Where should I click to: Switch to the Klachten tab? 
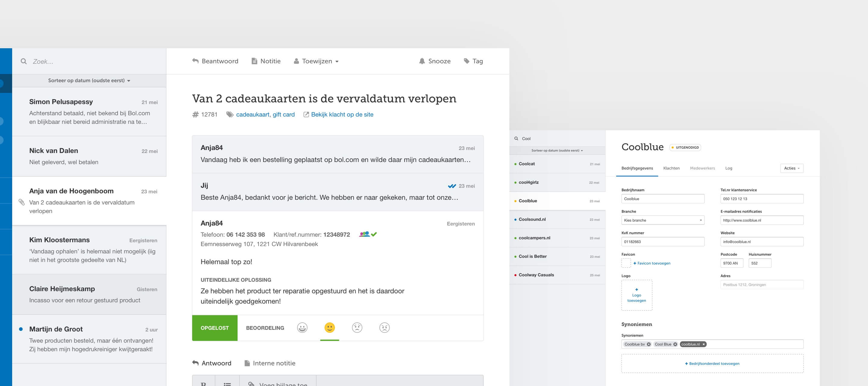coord(671,168)
